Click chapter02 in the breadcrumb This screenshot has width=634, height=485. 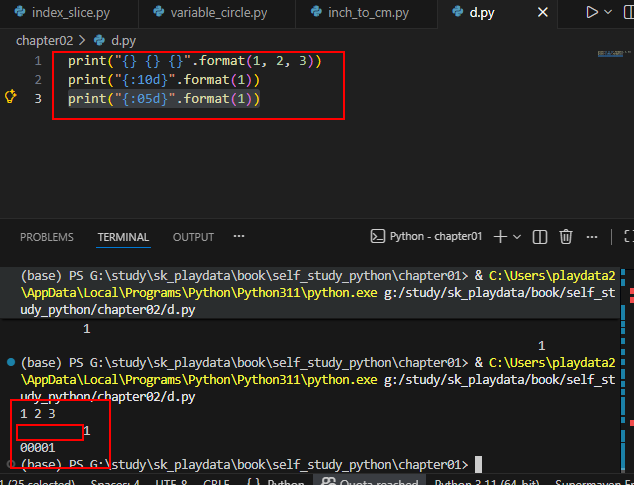click(x=44, y=41)
